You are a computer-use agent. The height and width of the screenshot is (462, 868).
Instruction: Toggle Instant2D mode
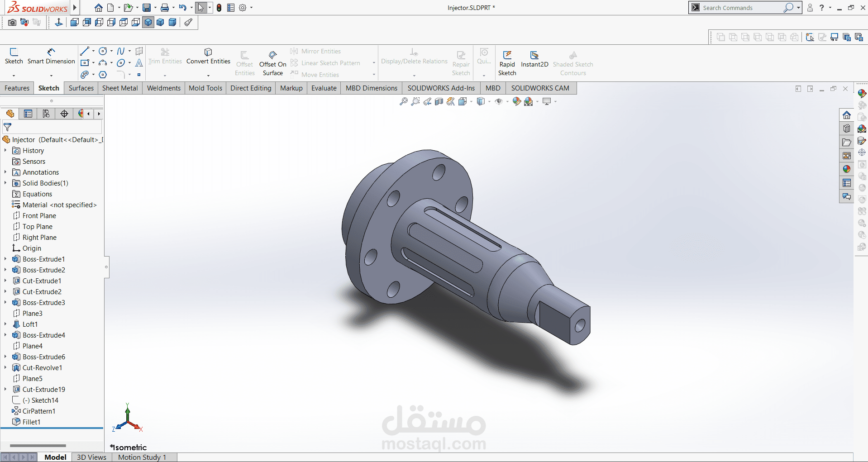tap(534, 59)
